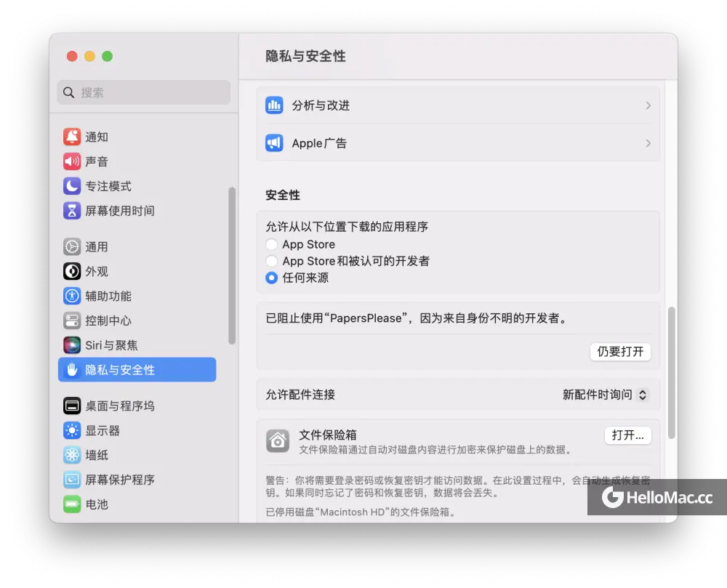This screenshot has width=727, height=588.
Task: Select App Store 和被认可的开发者 radio option
Action: 271,261
